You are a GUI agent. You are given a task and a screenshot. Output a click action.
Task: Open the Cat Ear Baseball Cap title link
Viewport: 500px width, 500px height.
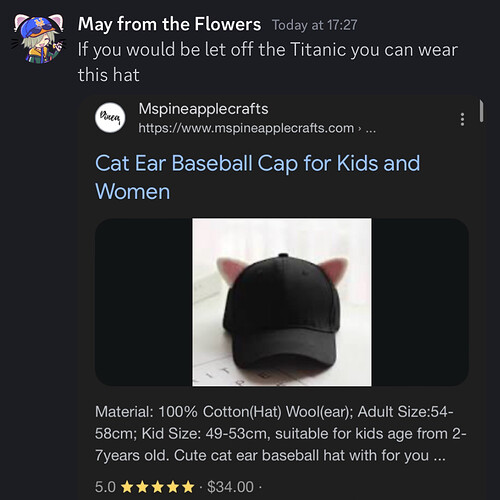257,177
